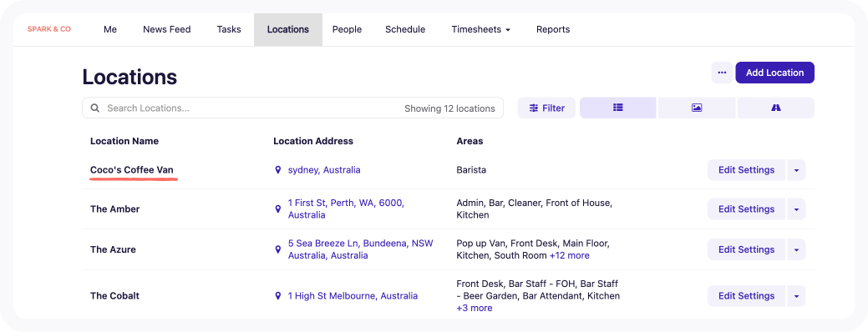Expand dropdown arrow for The Cobalt row
868x332 pixels.
point(796,296)
